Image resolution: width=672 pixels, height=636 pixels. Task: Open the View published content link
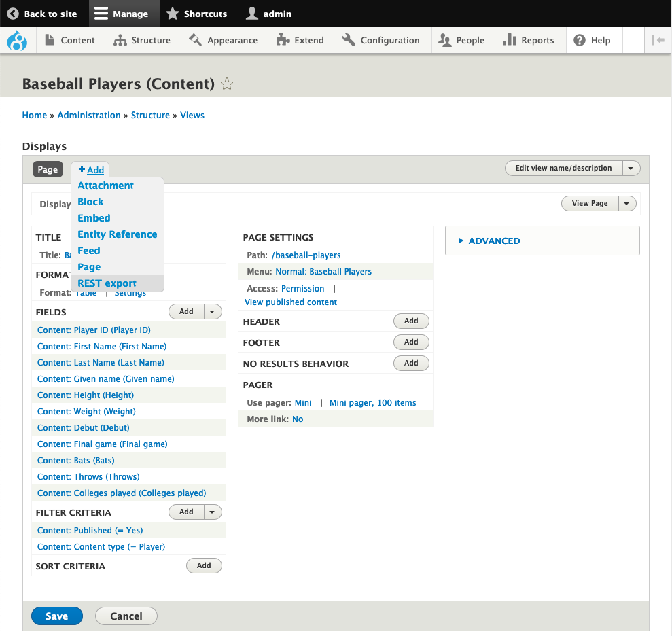click(290, 302)
